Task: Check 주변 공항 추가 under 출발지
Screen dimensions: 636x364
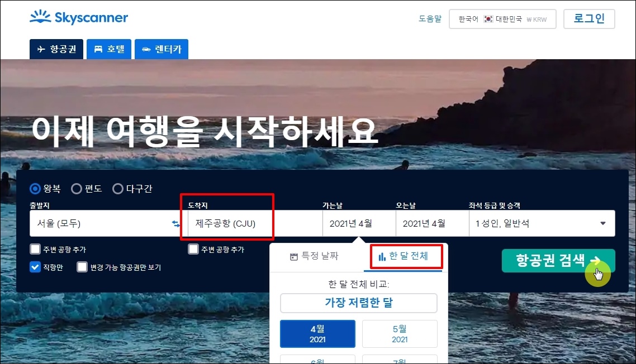Action: click(35, 249)
